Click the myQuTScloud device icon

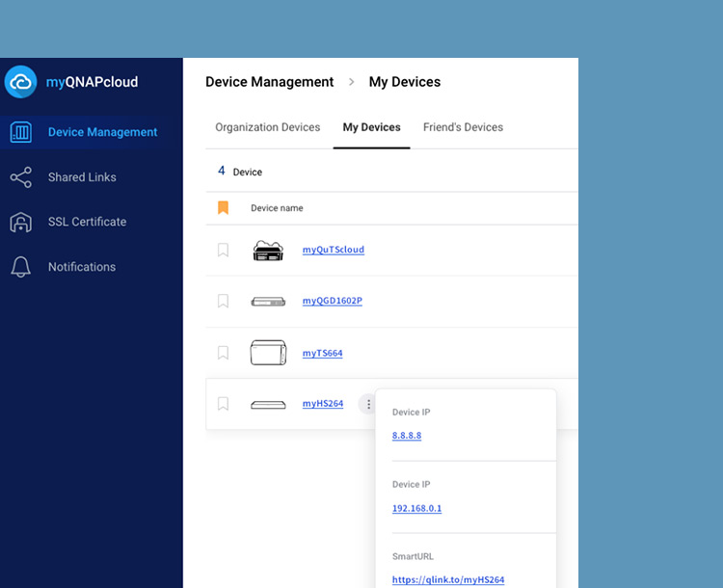click(268, 251)
